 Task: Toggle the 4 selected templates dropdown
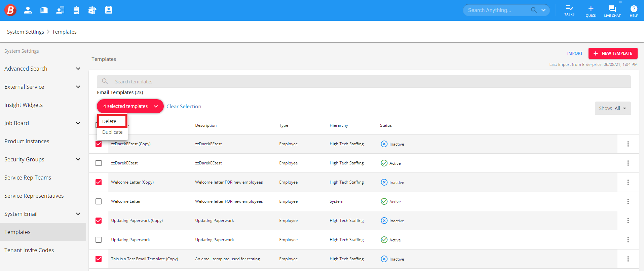[x=130, y=106]
